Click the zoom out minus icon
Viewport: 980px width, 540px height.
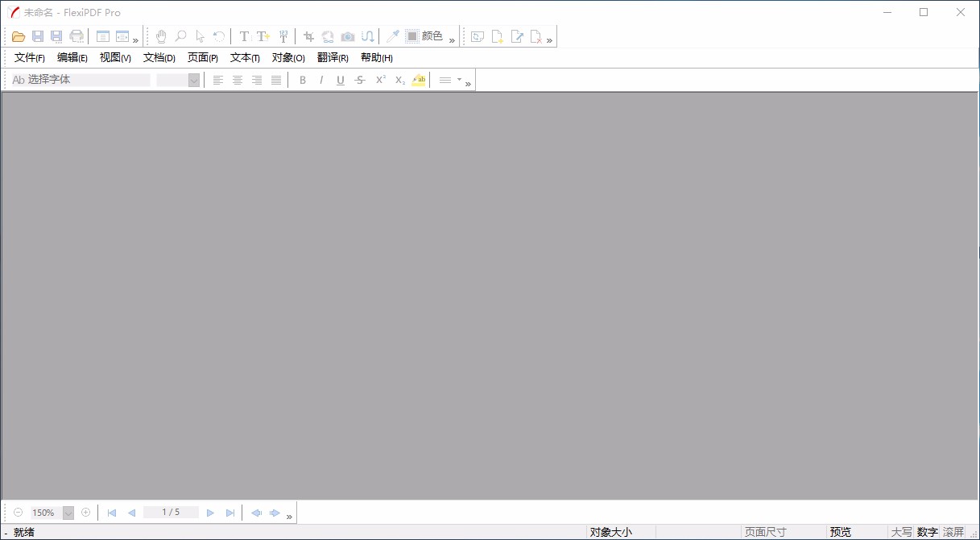[x=19, y=513]
